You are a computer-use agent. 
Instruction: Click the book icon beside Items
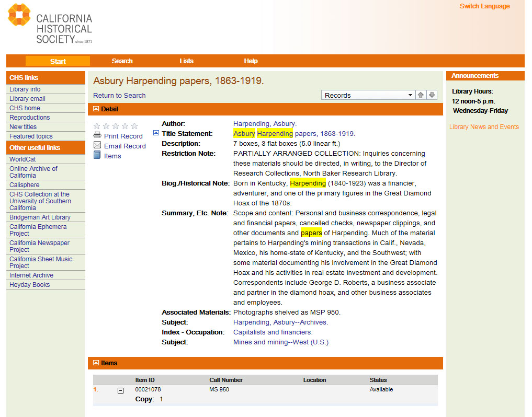[x=97, y=155]
